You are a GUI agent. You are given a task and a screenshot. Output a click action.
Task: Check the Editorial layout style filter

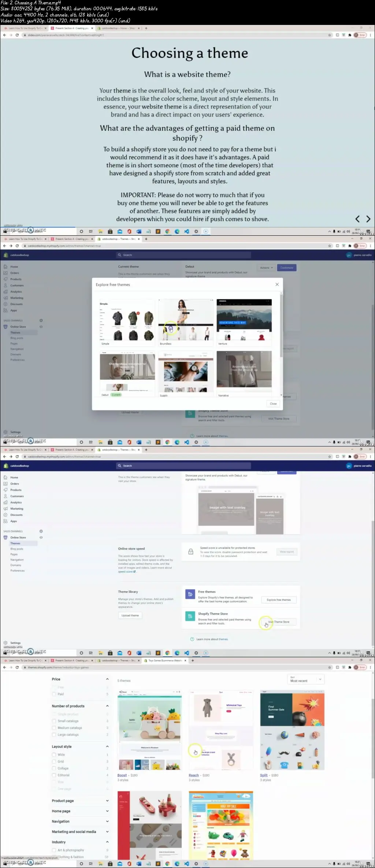pos(54,775)
